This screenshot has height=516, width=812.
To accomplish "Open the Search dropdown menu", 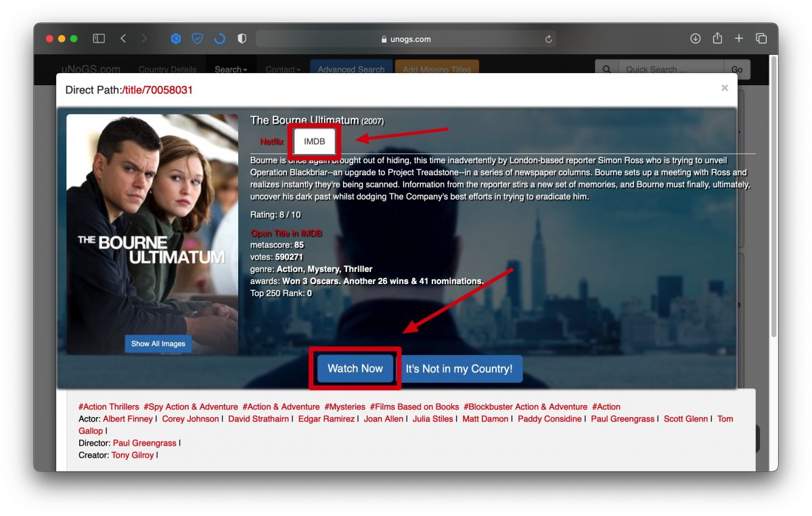I will click(231, 69).
